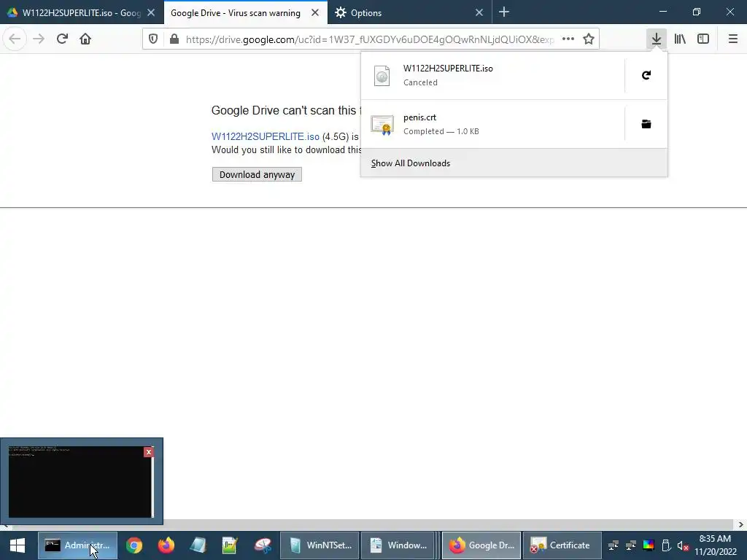Close the Options tab
747x560 pixels.
pyautogui.click(x=479, y=13)
